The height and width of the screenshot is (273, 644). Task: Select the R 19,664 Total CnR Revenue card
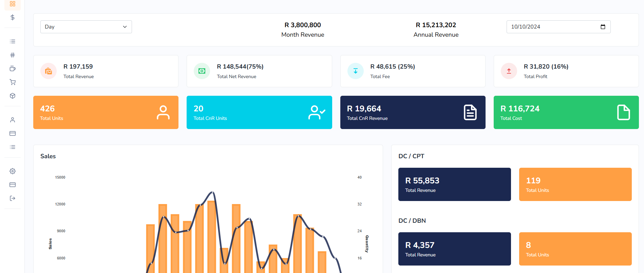(x=413, y=112)
